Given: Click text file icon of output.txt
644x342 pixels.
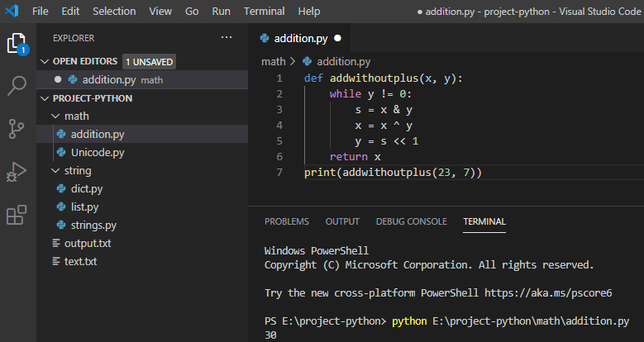Looking at the screenshot, I should click(x=56, y=243).
